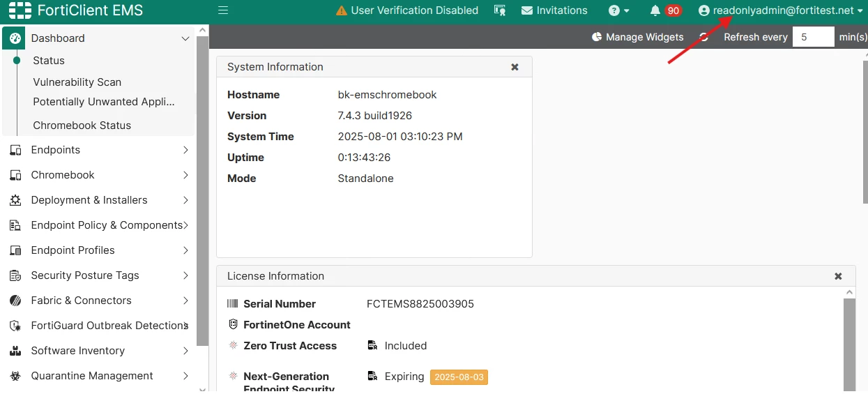Expand Endpoint Profiles chevron
This screenshot has width=868, height=394.
tap(185, 250)
